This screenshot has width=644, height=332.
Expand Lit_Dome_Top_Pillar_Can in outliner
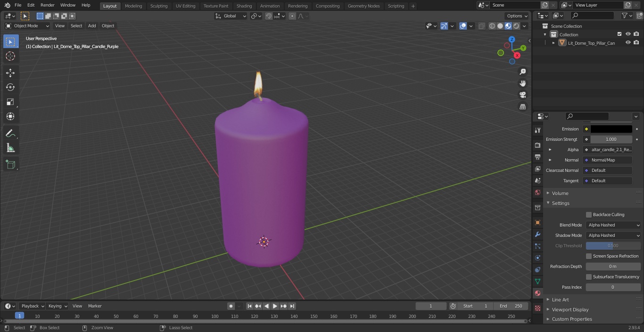[553, 43]
